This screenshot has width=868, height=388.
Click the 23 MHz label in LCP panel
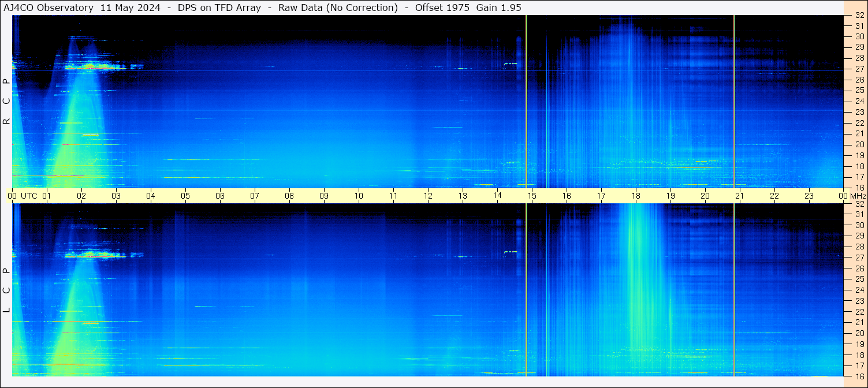click(x=859, y=301)
